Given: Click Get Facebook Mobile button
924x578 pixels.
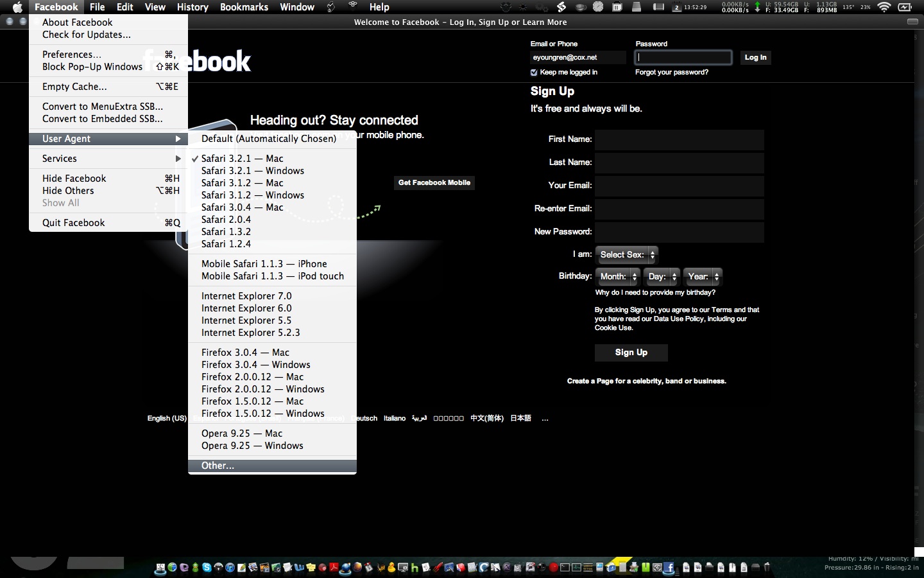Looking at the screenshot, I should click(x=434, y=183).
